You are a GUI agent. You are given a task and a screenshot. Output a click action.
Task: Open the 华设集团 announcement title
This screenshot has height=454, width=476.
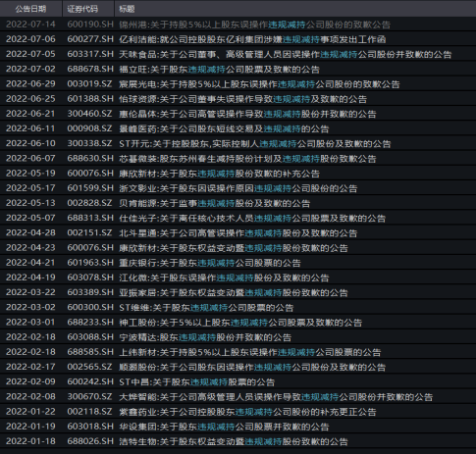point(224,427)
